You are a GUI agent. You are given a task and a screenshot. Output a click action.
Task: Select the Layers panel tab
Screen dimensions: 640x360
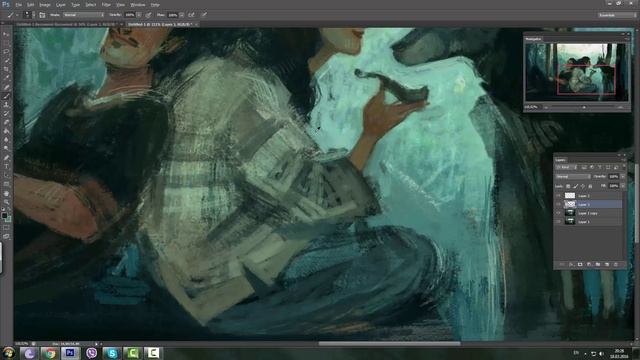(x=560, y=160)
